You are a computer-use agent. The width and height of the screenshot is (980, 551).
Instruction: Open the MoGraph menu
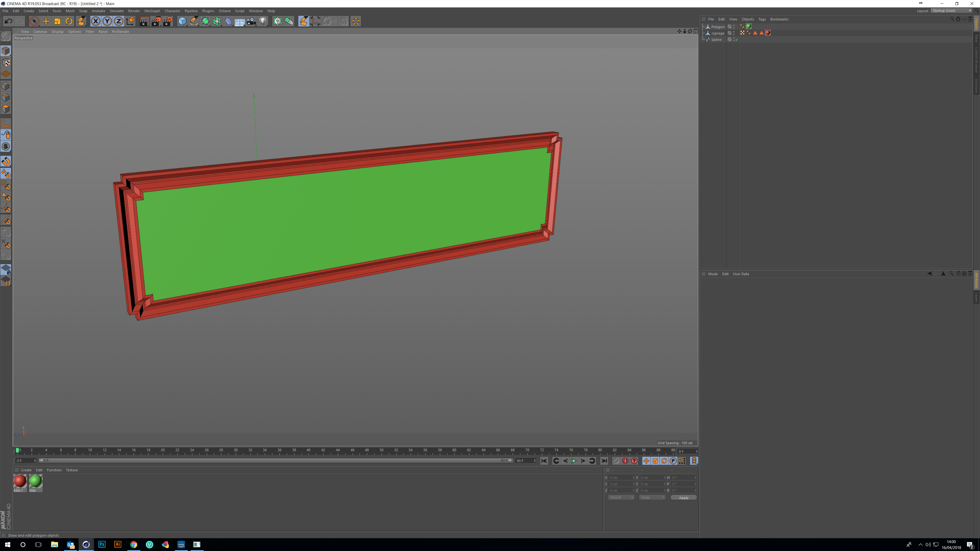(152, 11)
